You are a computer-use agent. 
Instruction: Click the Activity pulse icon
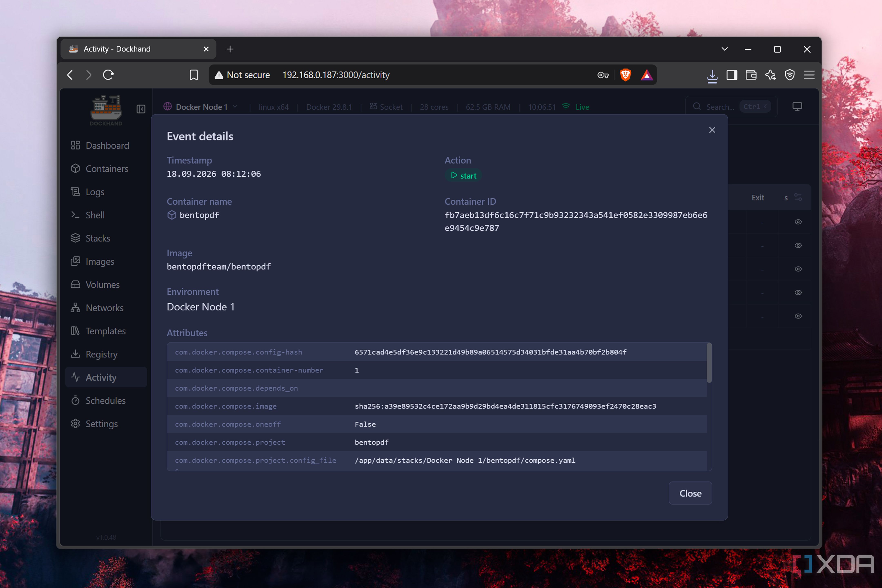click(75, 377)
